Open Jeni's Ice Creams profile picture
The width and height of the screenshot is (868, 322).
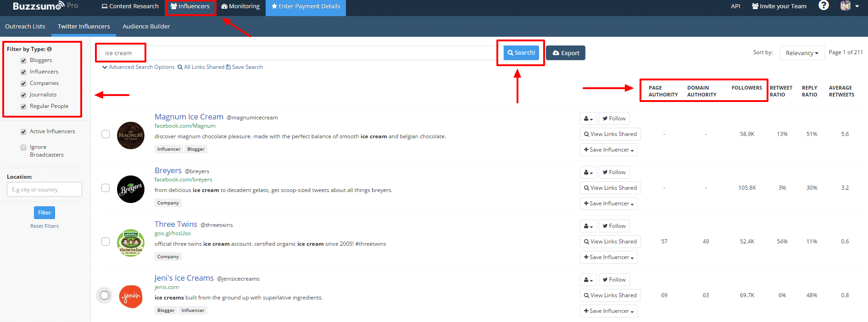coord(131,297)
